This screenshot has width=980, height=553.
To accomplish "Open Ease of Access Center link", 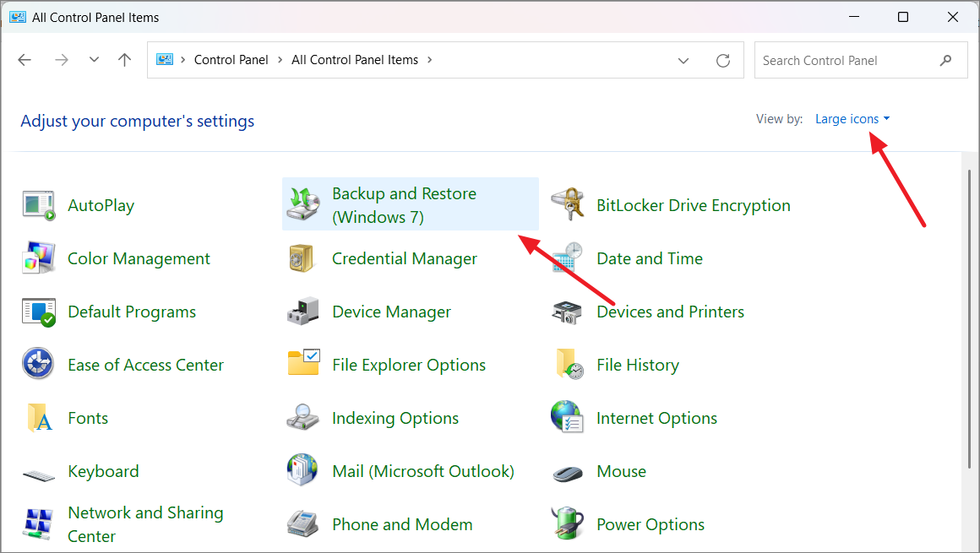I will pyautogui.click(x=145, y=365).
